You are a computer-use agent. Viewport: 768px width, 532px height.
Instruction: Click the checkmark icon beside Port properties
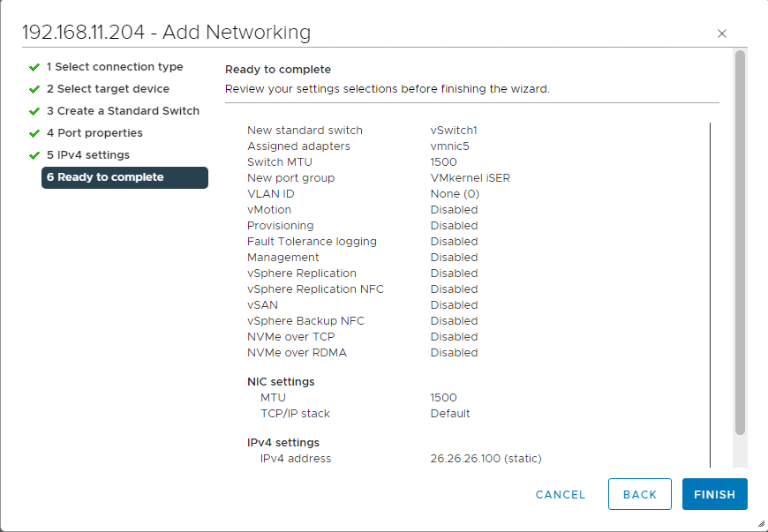click(x=34, y=133)
